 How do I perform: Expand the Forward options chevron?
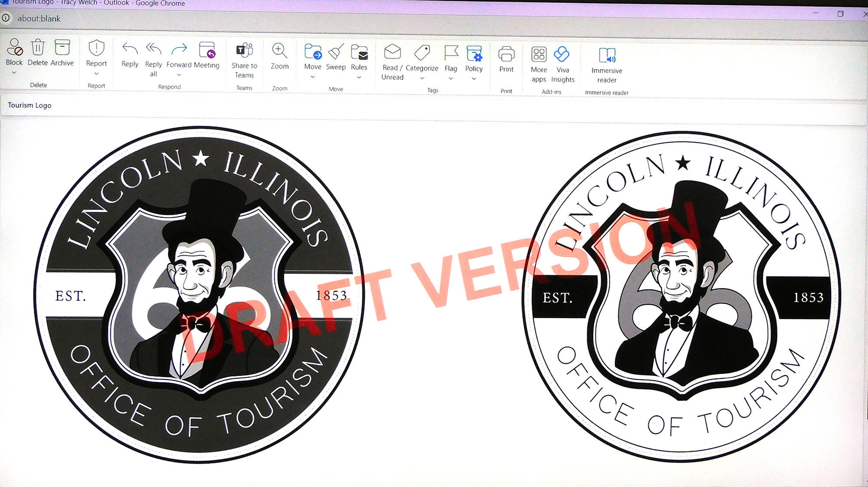179,75
